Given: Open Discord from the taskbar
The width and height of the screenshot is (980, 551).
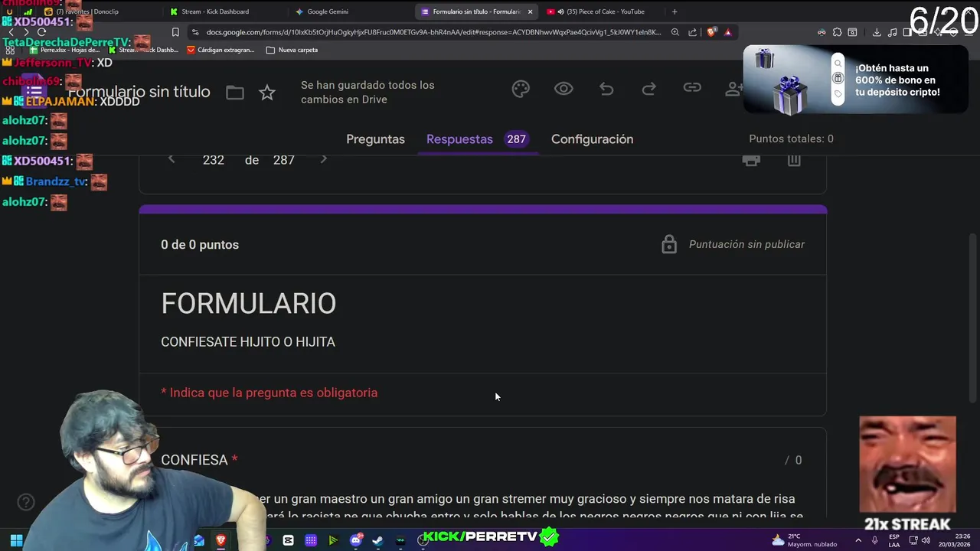Looking at the screenshot, I should pyautogui.click(x=355, y=540).
